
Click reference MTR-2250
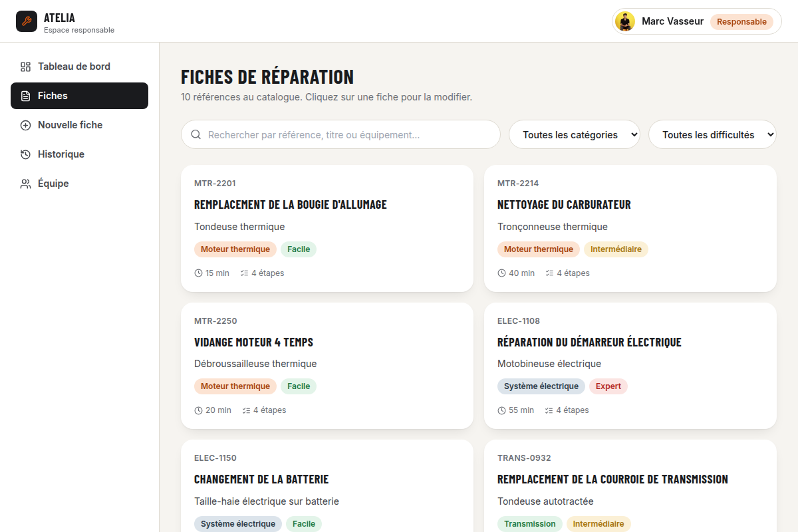[215, 321]
